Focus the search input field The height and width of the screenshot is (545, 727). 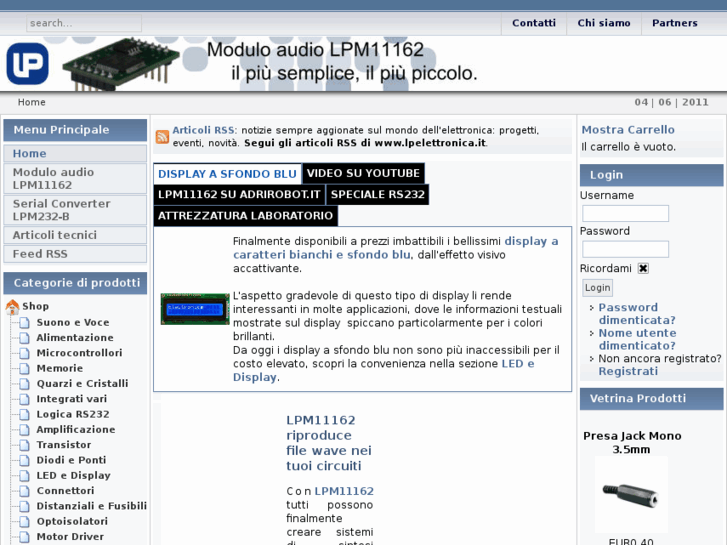coord(84,23)
